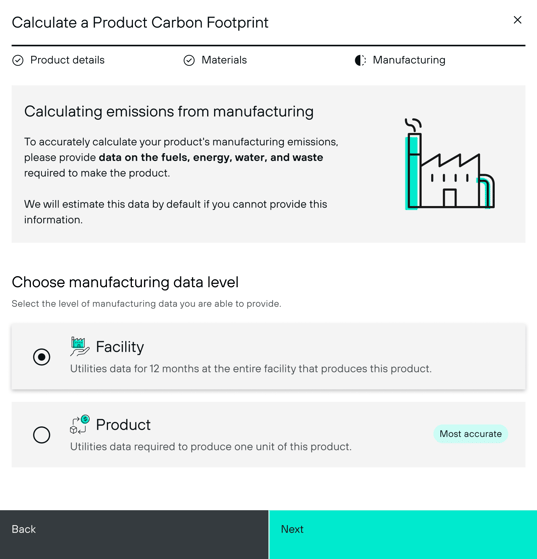Click the Back button
This screenshot has width=537, height=559.
coord(134,534)
